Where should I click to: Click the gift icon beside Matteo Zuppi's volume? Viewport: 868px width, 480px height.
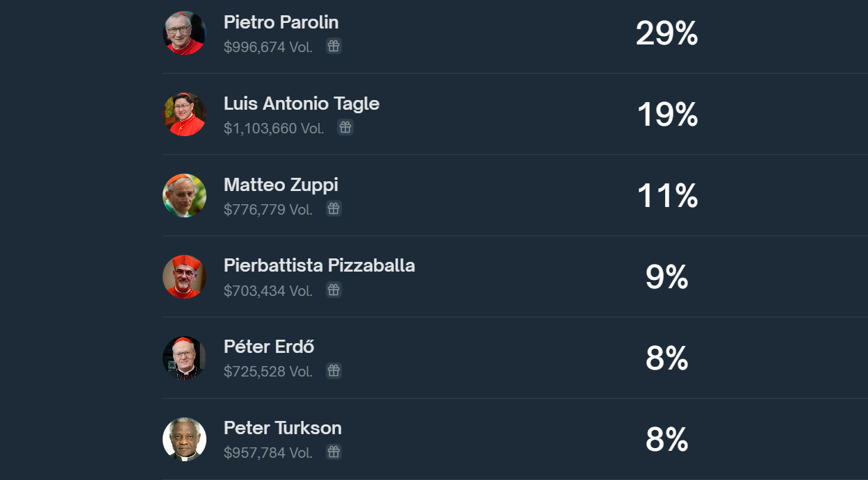pyautogui.click(x=334, y=209)
